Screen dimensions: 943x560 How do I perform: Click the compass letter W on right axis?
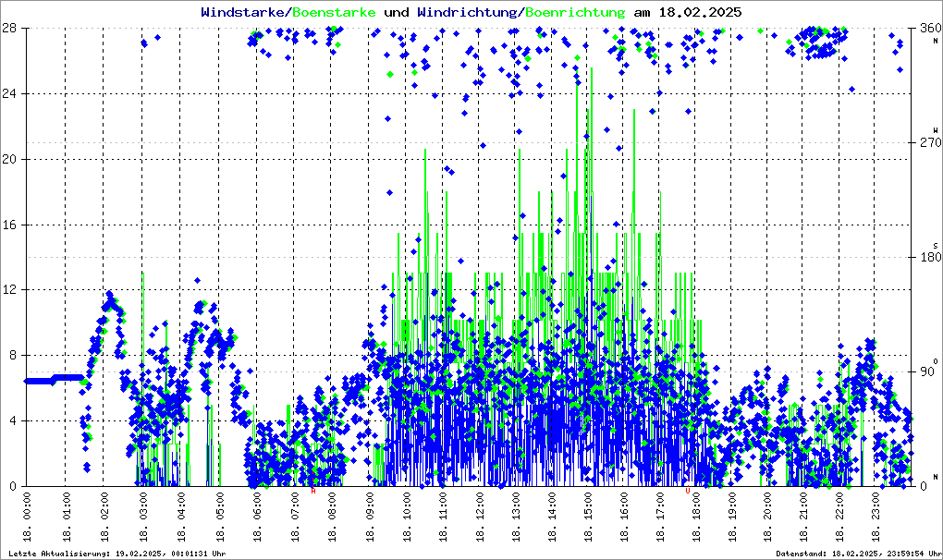936,129
